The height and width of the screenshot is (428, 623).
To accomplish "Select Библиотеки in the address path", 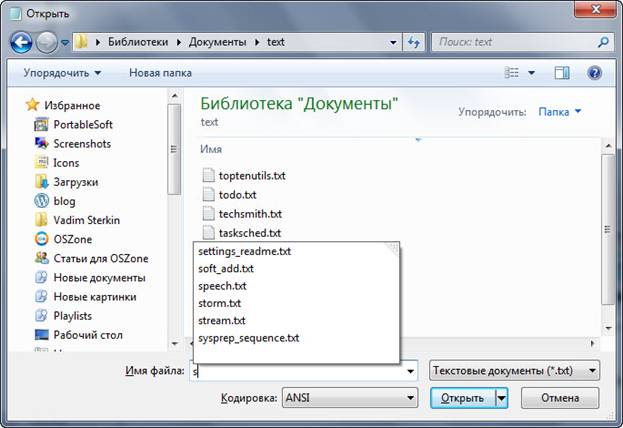I will [138, 42].
